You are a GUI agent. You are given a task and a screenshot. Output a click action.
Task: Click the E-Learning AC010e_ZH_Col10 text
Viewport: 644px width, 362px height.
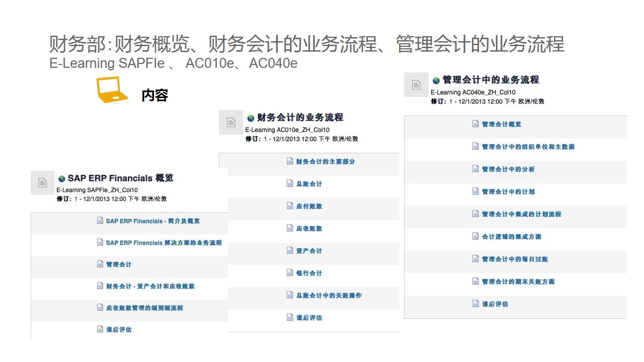pos(288,130)
